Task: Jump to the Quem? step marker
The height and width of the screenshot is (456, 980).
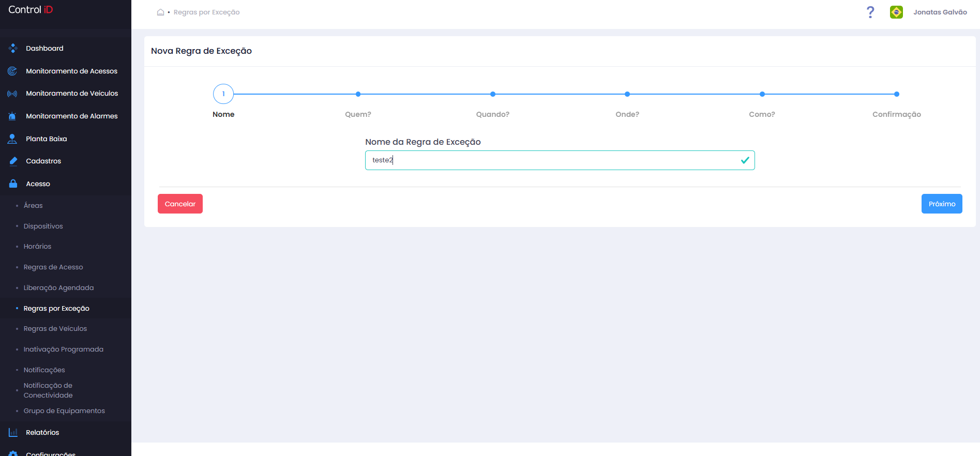Action: [358, 94]
